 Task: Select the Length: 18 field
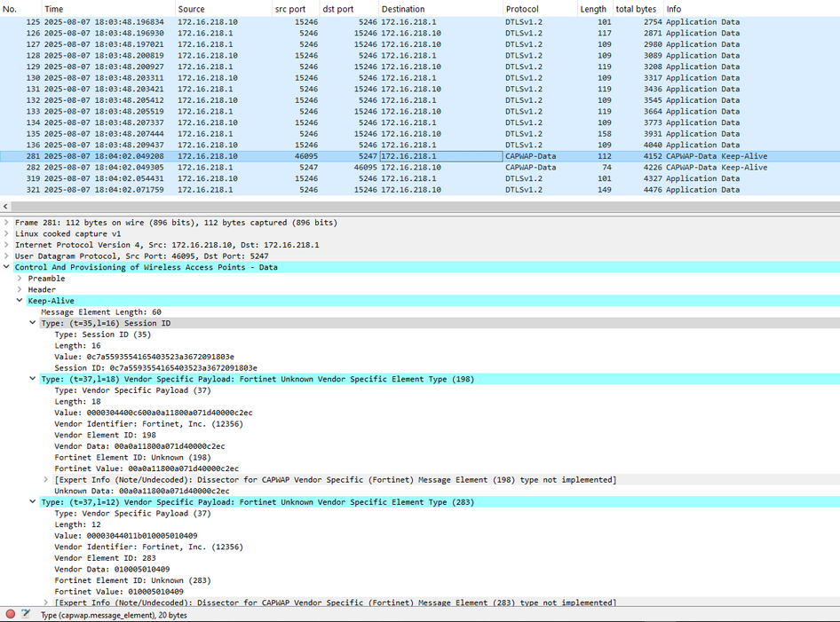pos(77,401)
